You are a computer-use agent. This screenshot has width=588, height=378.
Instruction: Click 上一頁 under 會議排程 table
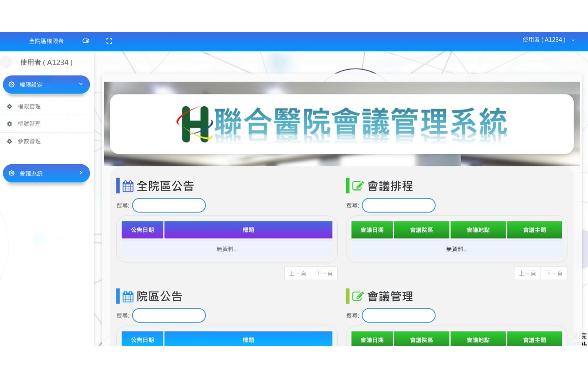(528, 273)
